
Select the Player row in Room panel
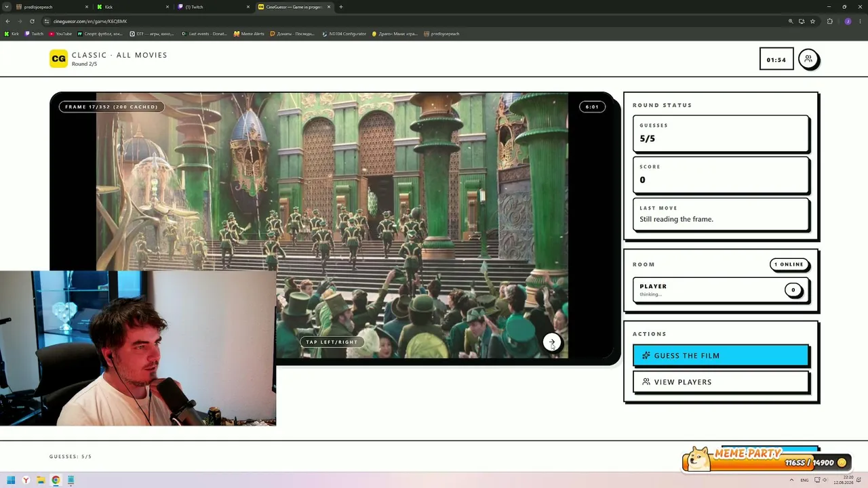point(720,289)
